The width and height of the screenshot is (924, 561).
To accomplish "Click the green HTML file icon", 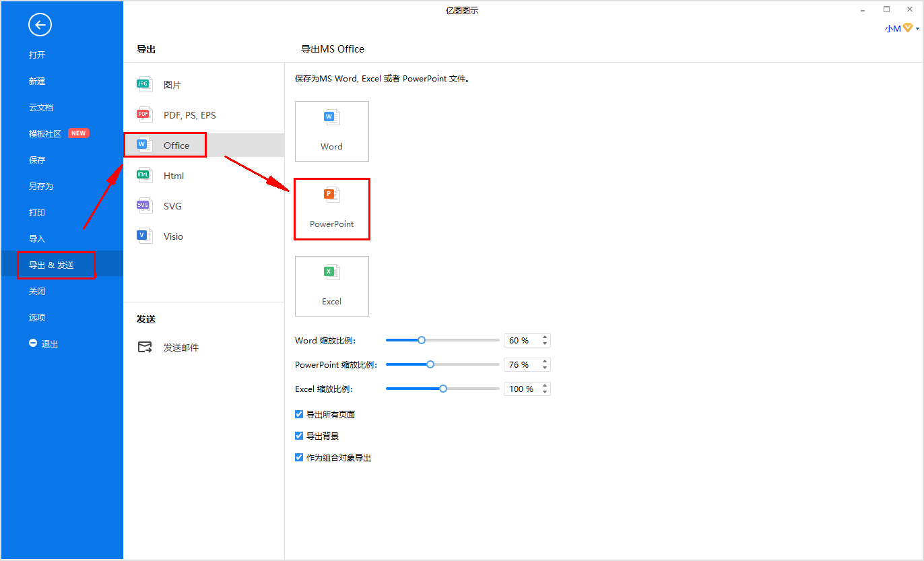I will [x=144, y=176].
